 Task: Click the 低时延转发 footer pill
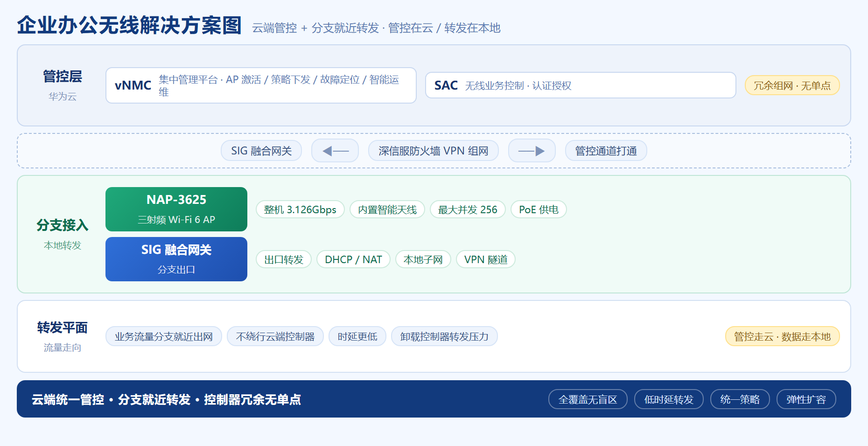669,399
